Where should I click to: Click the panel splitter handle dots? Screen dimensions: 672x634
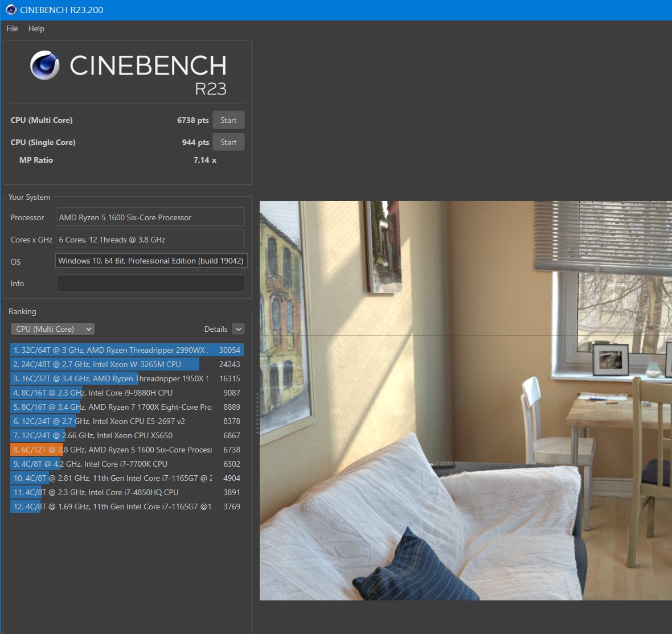(257, 413)
